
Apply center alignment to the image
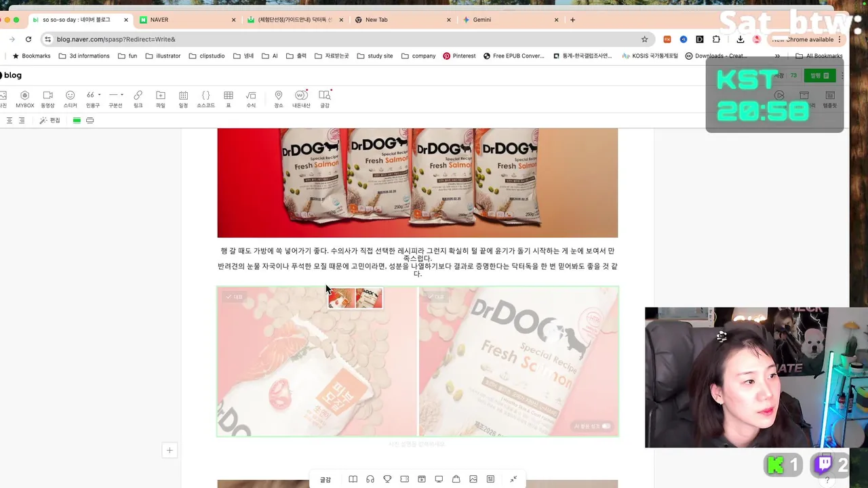point(9,120)
